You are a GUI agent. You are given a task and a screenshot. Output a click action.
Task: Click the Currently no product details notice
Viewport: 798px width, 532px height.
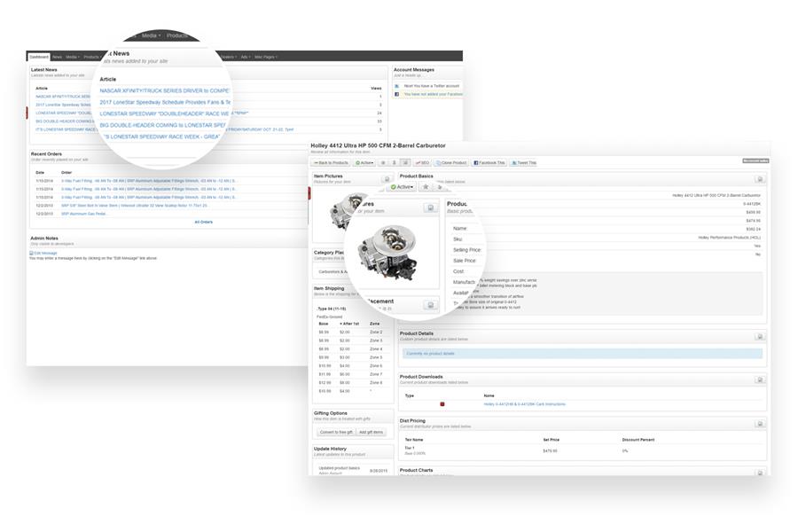[x=583, y=353]
